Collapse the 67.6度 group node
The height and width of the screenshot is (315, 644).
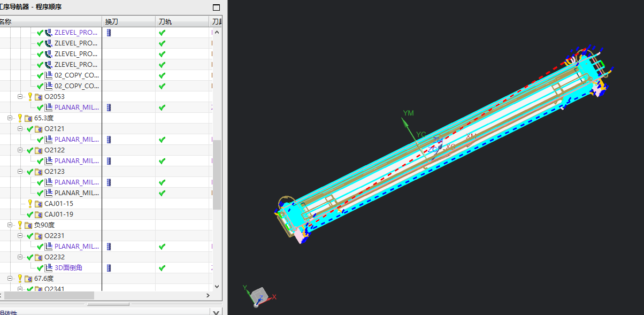click(x=10, y=279)
